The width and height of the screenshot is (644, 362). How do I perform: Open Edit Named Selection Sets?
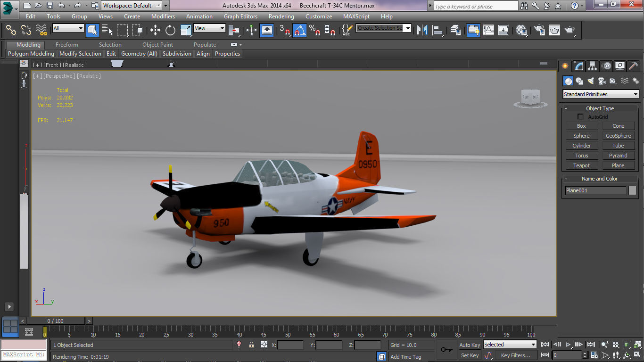pyautogui.click(x=347, y=30)
